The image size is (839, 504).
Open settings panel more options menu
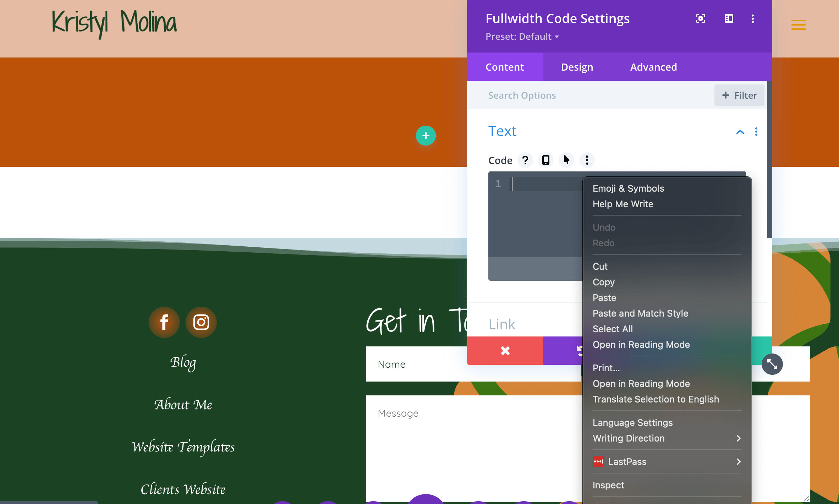point(753,18)
